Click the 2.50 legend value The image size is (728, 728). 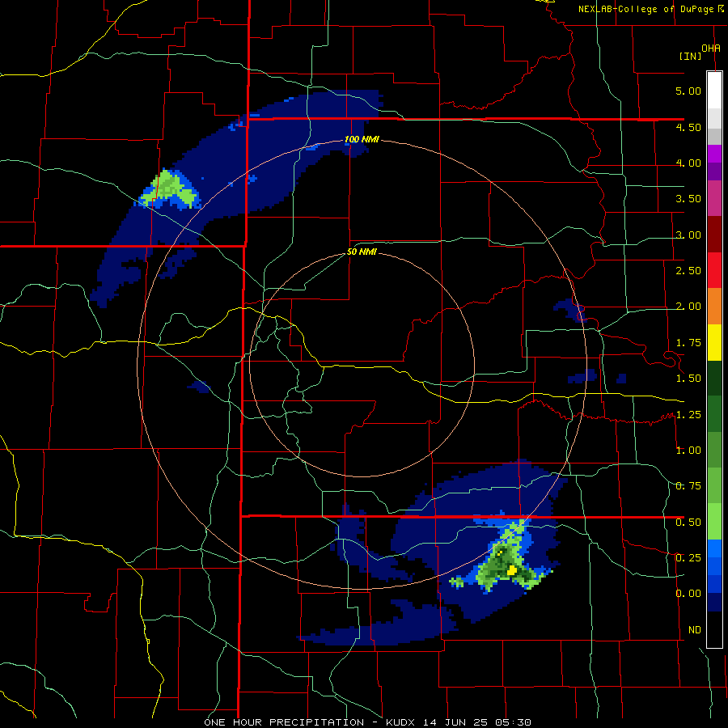coord(688,271)
